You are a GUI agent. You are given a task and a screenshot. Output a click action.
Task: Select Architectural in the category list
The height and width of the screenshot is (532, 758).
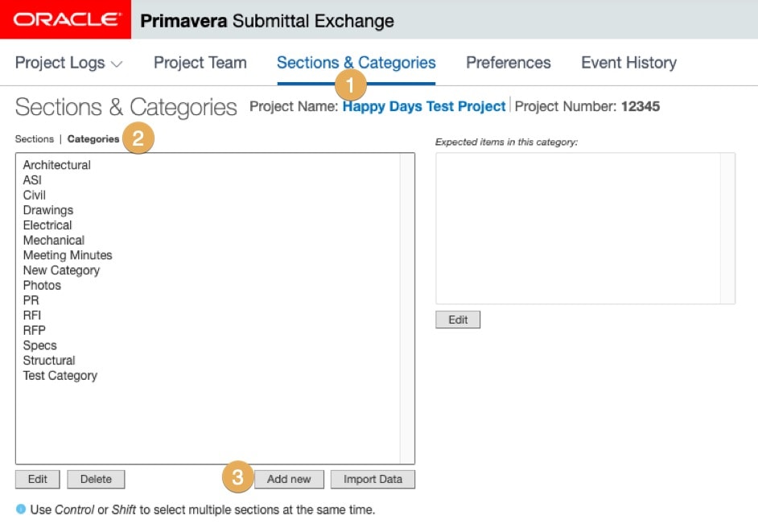[x=57, y=165]
